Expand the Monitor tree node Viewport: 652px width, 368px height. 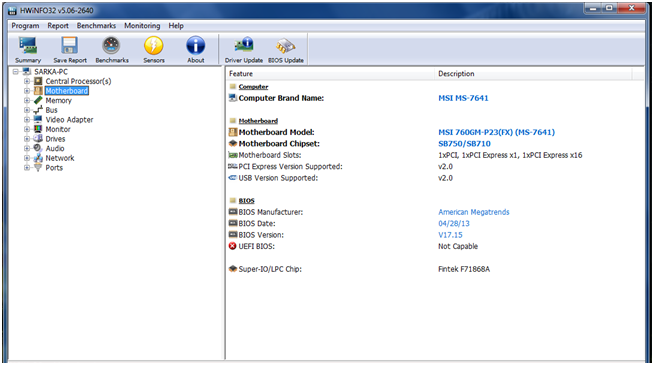[x=27, y=129]
